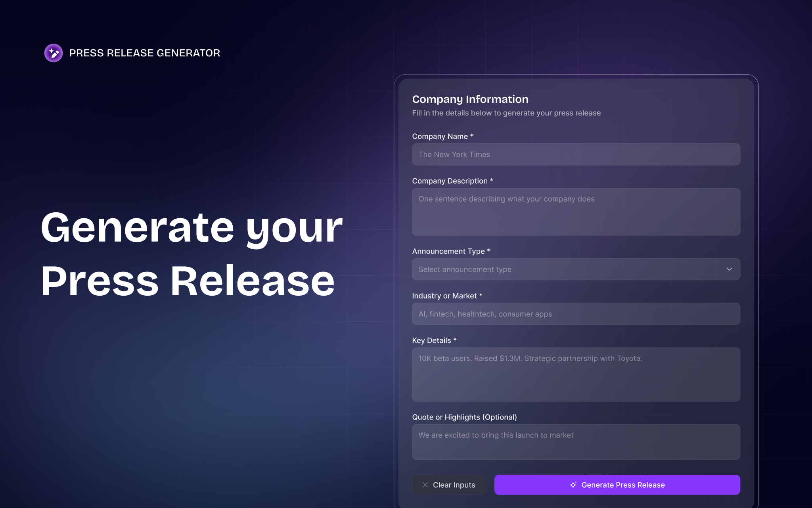Screen dimensions: 812x508
Task: Click the Company Information heading
Action: click(470, 99)
